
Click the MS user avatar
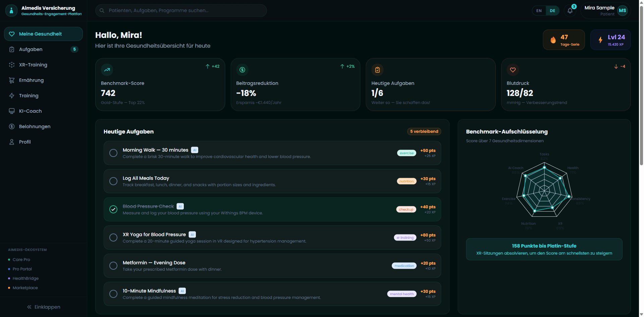click(x=623, y=11)
